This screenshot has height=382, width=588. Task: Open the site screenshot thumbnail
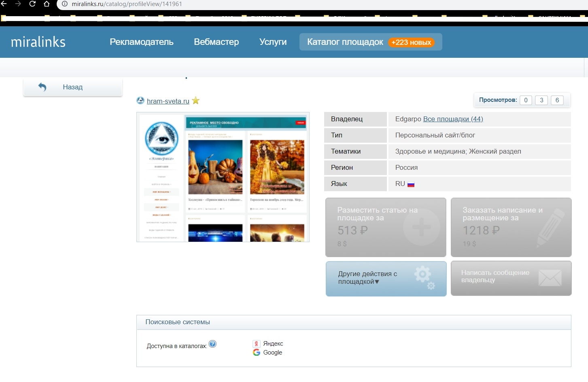coord(223,177)
